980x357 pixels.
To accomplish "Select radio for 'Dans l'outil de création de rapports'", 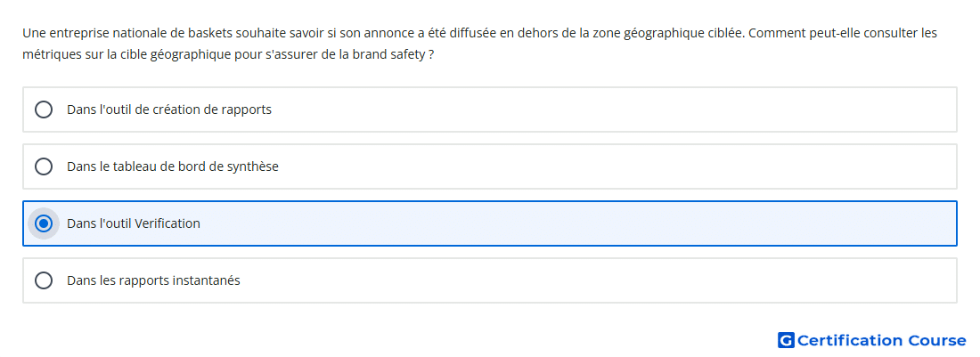I will coord(44,110).
